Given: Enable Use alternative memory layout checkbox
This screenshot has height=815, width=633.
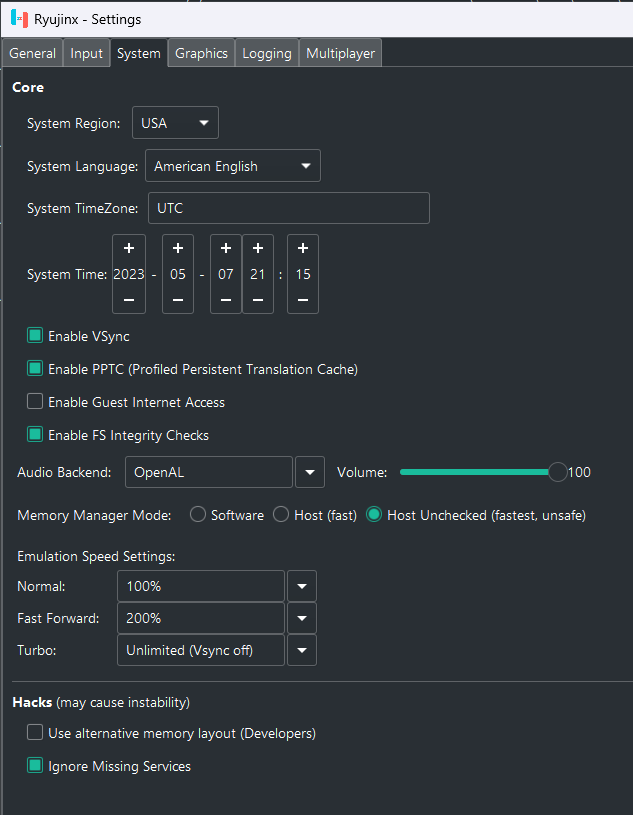Looking at the screenshot, I should point(35,732).
